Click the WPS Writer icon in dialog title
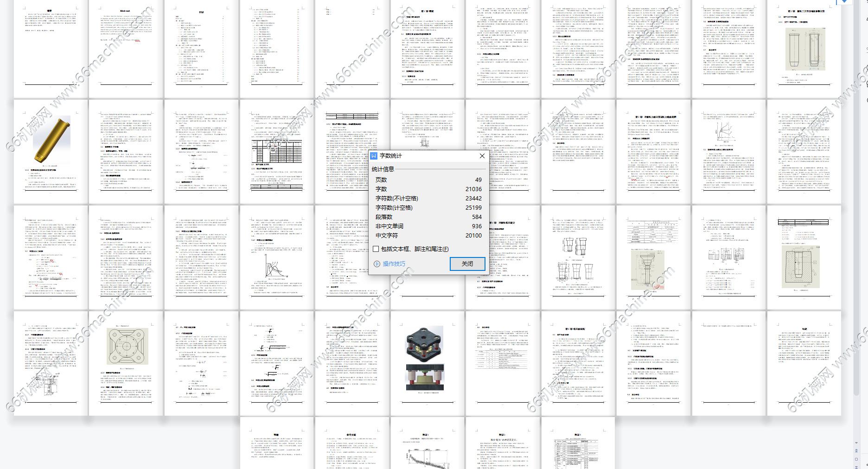This screenshot has height=469, width=868. point(374,156)
